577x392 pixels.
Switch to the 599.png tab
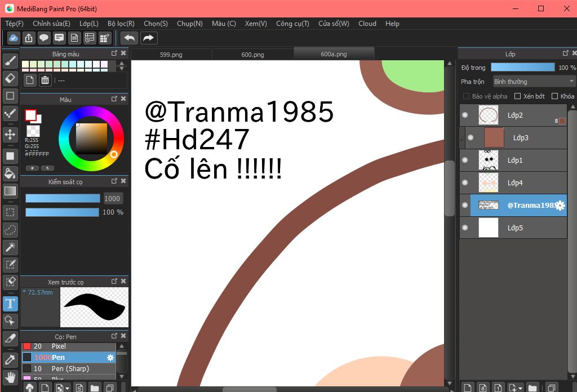point(171,55)
